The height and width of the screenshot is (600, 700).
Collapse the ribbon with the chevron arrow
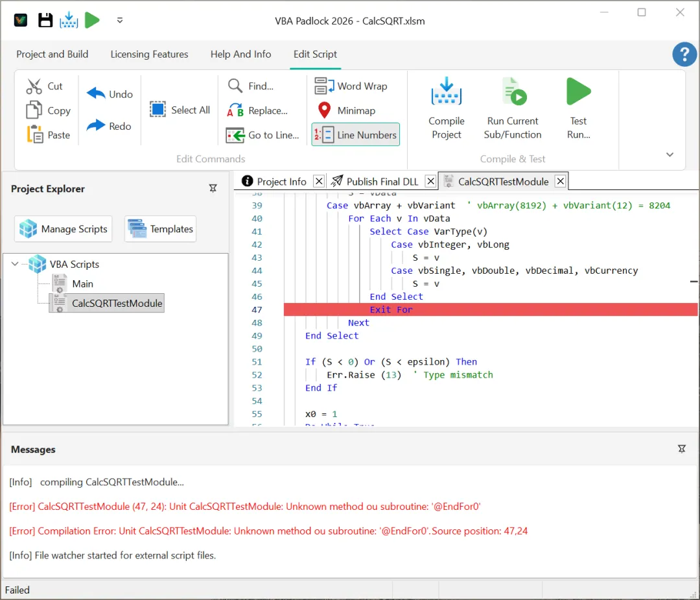point(670,154)
